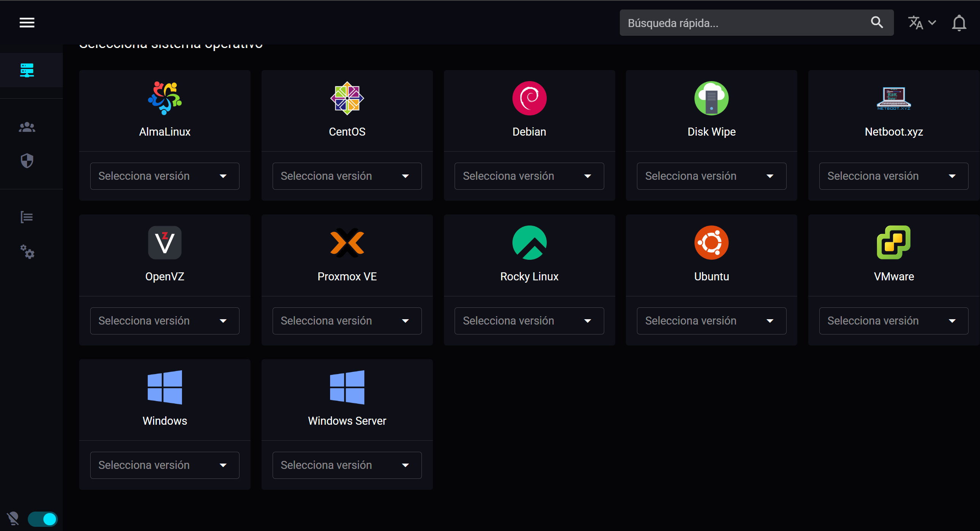980x531 pixels.
Task: Click the Netboot.xyz label
Action: [x=894, y=132]
